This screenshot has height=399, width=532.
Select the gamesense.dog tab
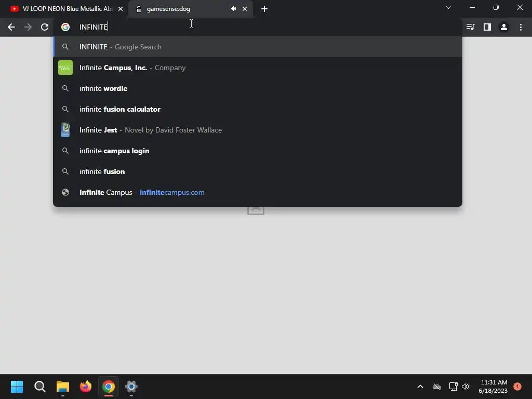pyautogui.click(x=191, y=9)
